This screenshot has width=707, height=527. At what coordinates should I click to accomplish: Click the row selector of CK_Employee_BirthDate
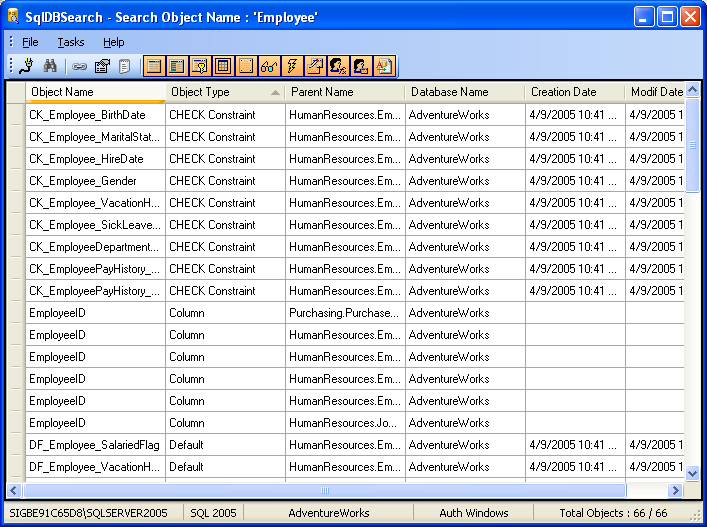point(16,115)
